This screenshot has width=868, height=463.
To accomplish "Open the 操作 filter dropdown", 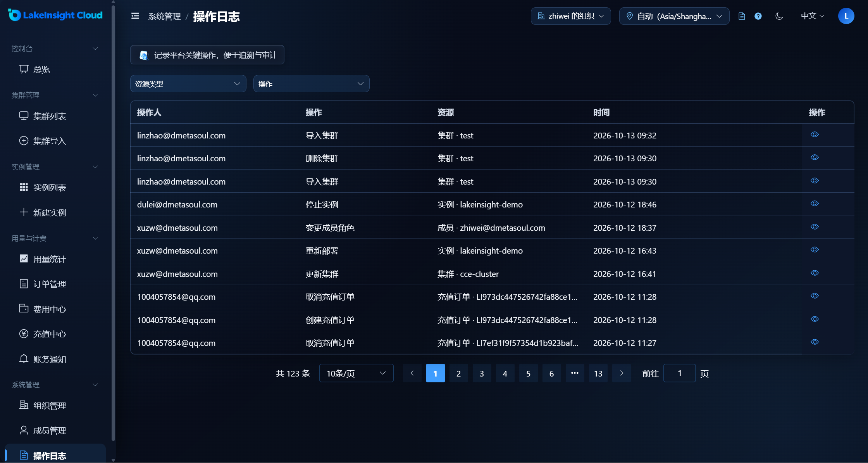I will point(312,84).
